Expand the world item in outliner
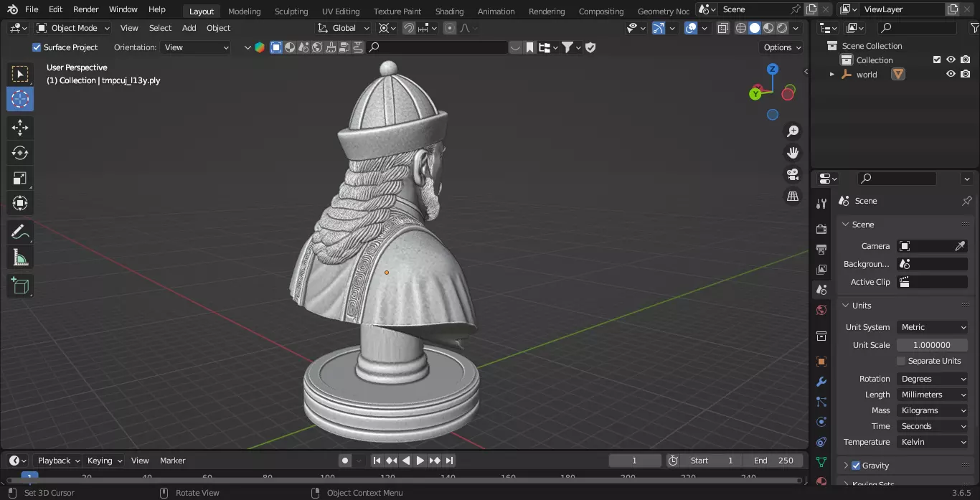Viewport: 980px width, 500px height. (x=831, y=74)
